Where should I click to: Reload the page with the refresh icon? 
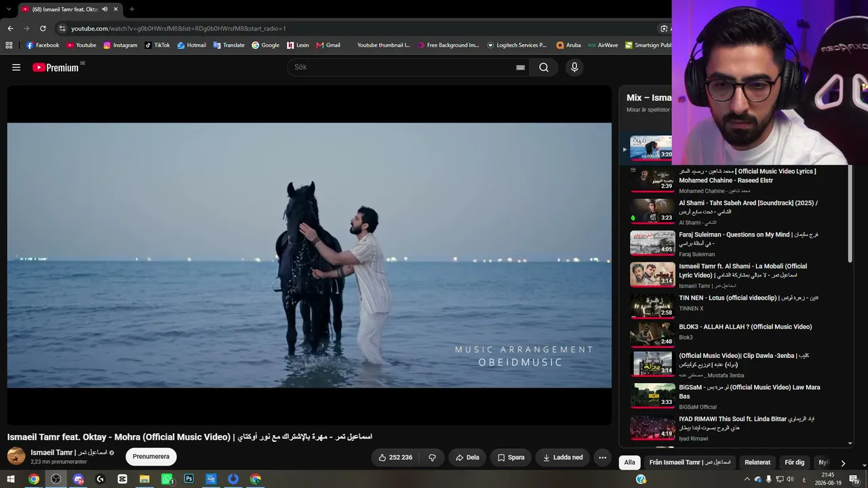[43, 28]
